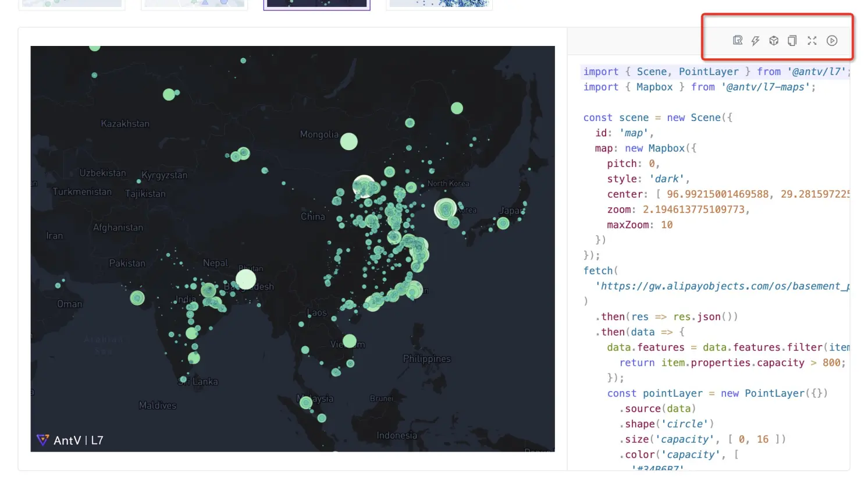Open the example in Riddle via the R icon
868x494 pixels.
point(738,40)
